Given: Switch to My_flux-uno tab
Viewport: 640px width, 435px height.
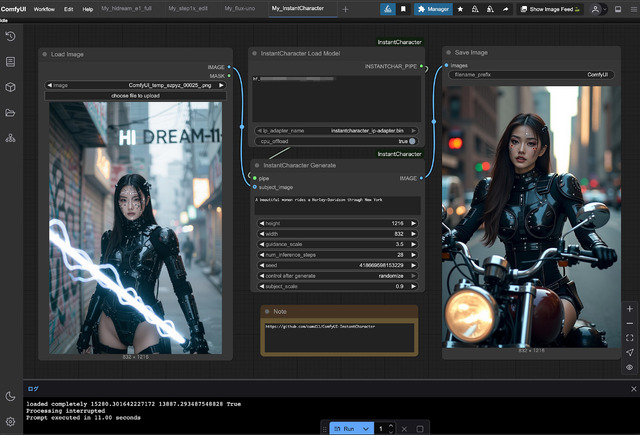Looking at the screenshot, I should pyautogui.click(x=240, y=9).
